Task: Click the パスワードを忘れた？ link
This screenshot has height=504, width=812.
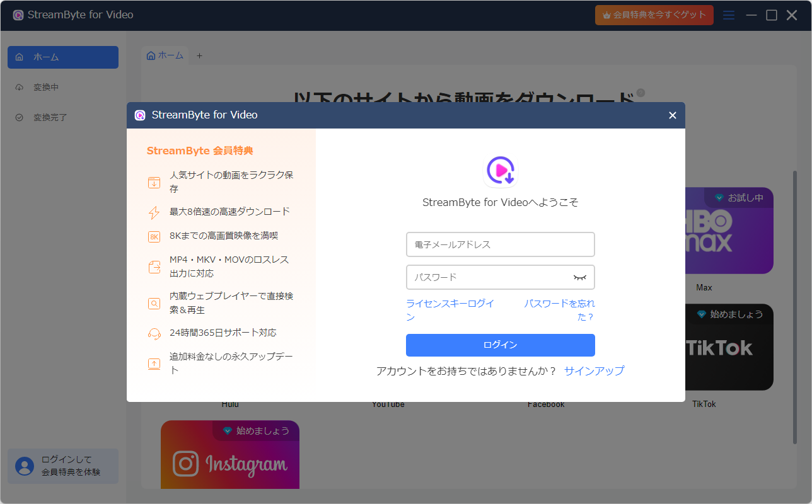Action: (x=560, y=310)
